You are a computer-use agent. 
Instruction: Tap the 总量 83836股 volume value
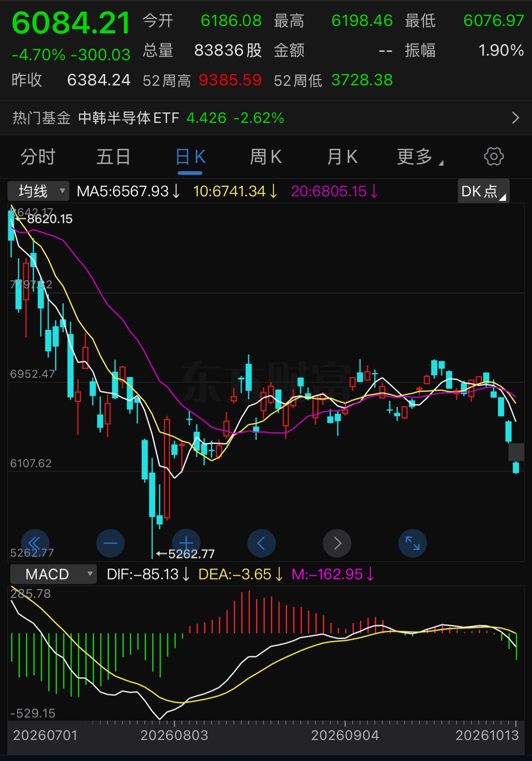pyautogui.click(x=228, y=50)
